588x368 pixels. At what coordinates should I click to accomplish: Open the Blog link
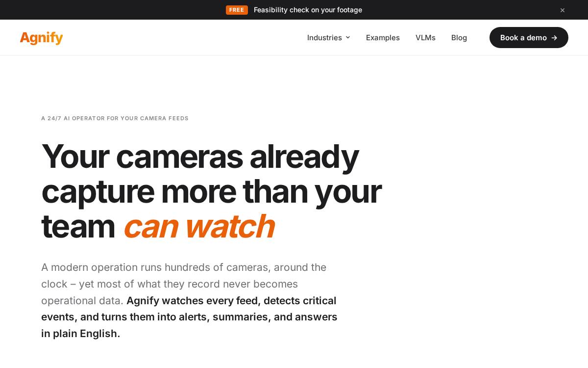(x=459, y=38)
